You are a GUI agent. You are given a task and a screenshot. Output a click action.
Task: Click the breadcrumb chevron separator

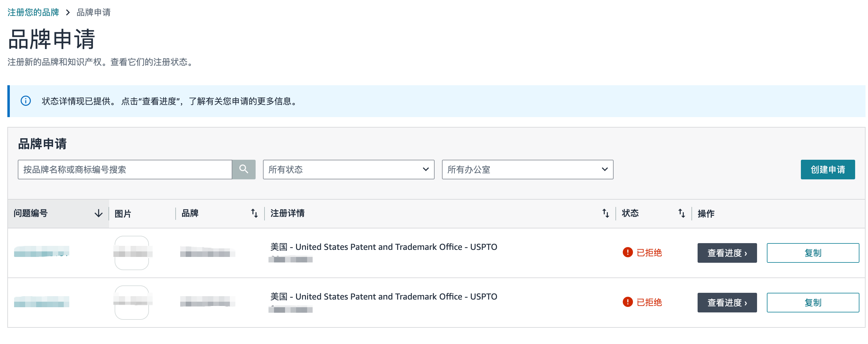(68, 13)
